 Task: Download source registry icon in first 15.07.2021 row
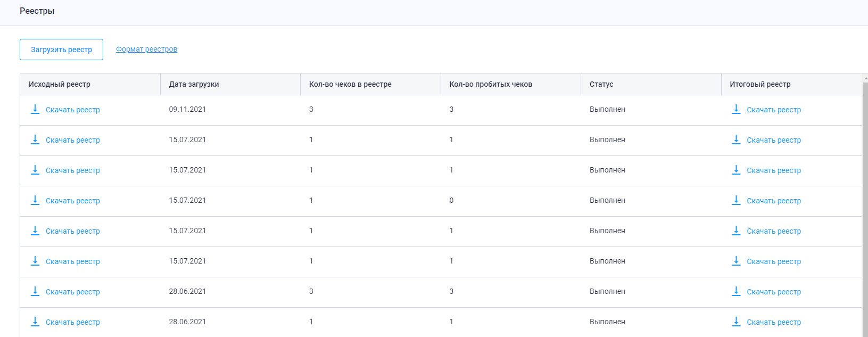click(x=35, y=139)
